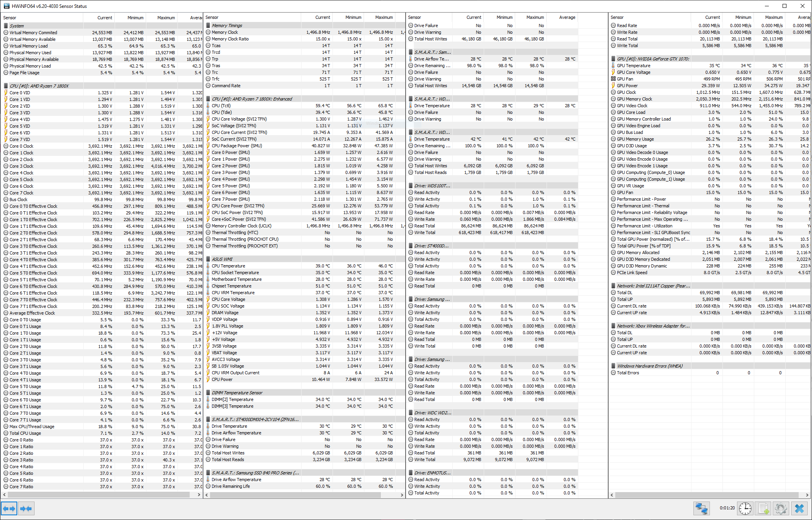Select the GPU [#0]: NVIDIA GeForce GTX 1070 header
Screen dimensions: 812x520
click(x=653, y=59)
